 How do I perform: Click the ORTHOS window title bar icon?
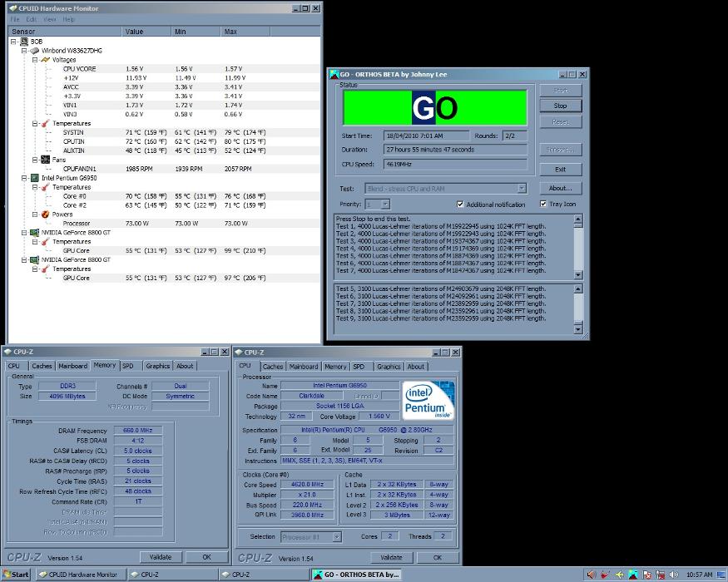[x=334, y=74]
